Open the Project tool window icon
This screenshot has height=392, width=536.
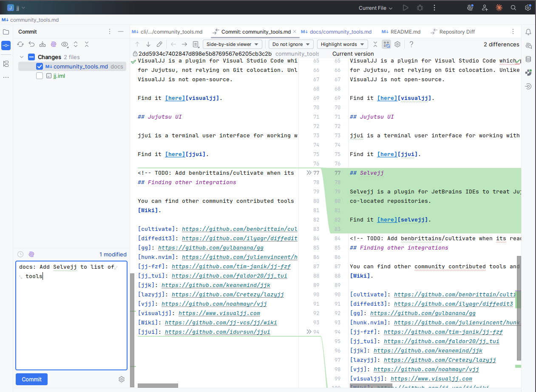6,32
